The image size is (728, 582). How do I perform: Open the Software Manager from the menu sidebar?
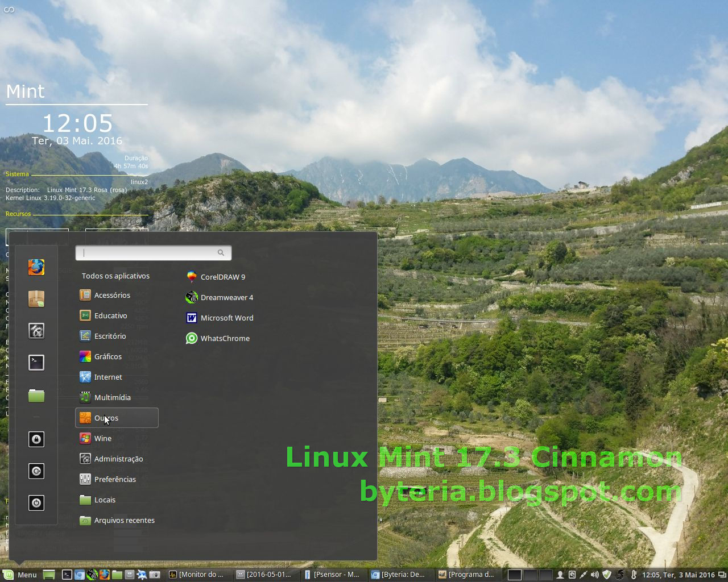coord(36,298)
